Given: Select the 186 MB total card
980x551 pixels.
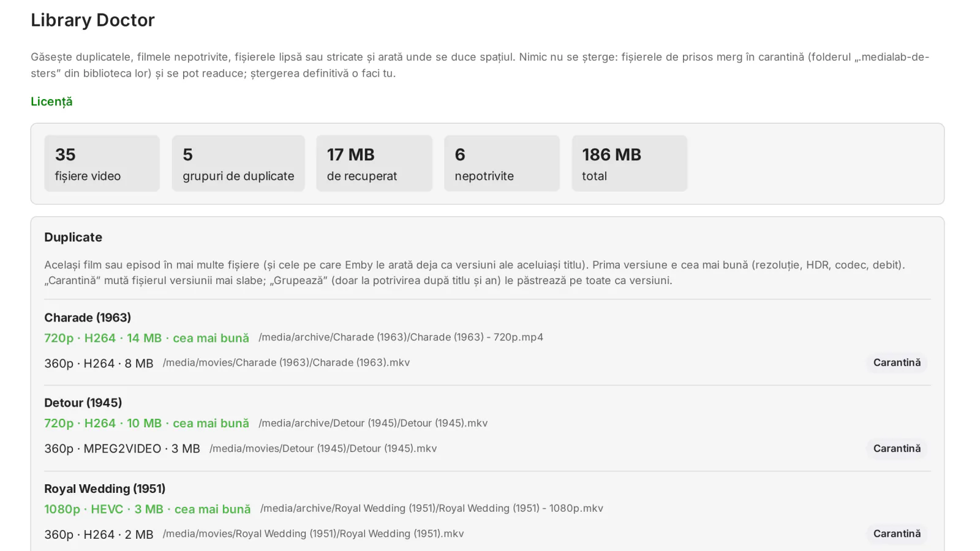Looking at the screenshot, I should 630,163.
